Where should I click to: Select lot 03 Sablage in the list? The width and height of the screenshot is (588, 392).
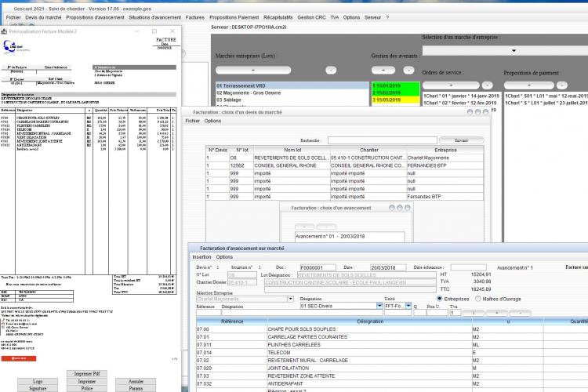[x=292, y=100]
